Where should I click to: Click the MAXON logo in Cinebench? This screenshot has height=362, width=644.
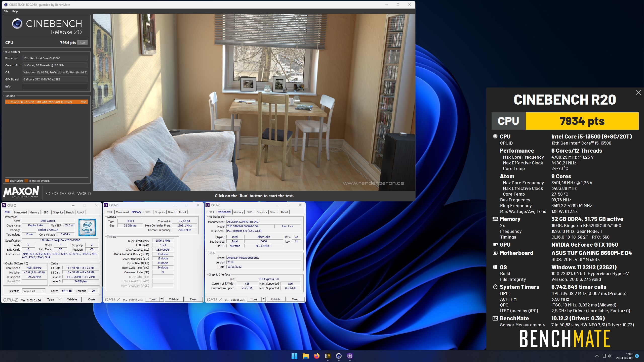(x=21, y=192)
